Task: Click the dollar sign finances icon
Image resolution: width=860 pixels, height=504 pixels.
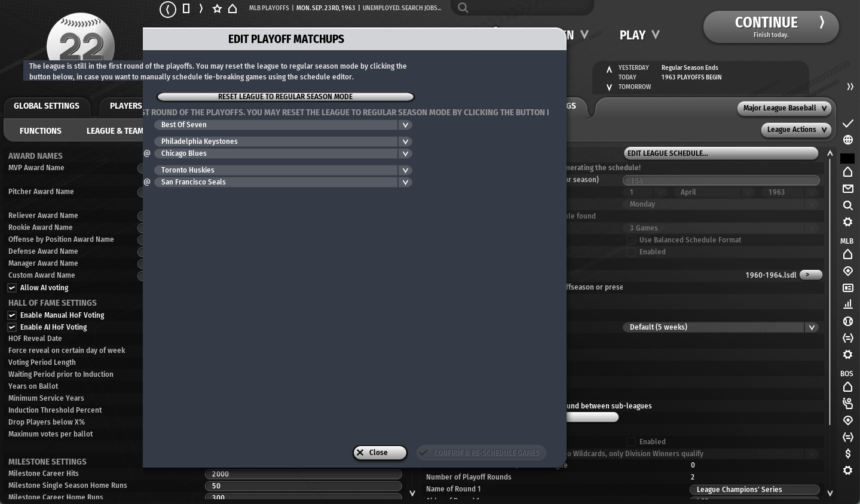Action: tap(847, 454)
